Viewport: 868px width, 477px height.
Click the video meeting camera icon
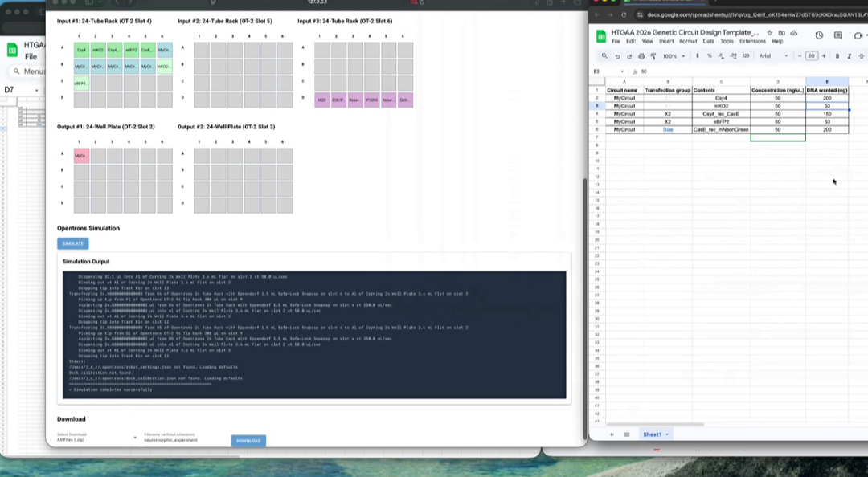pyautogui.click(x=858, y=35)
